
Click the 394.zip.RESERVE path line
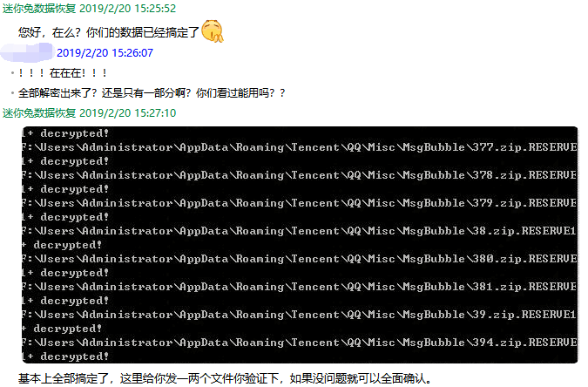(x=300, y=342)
